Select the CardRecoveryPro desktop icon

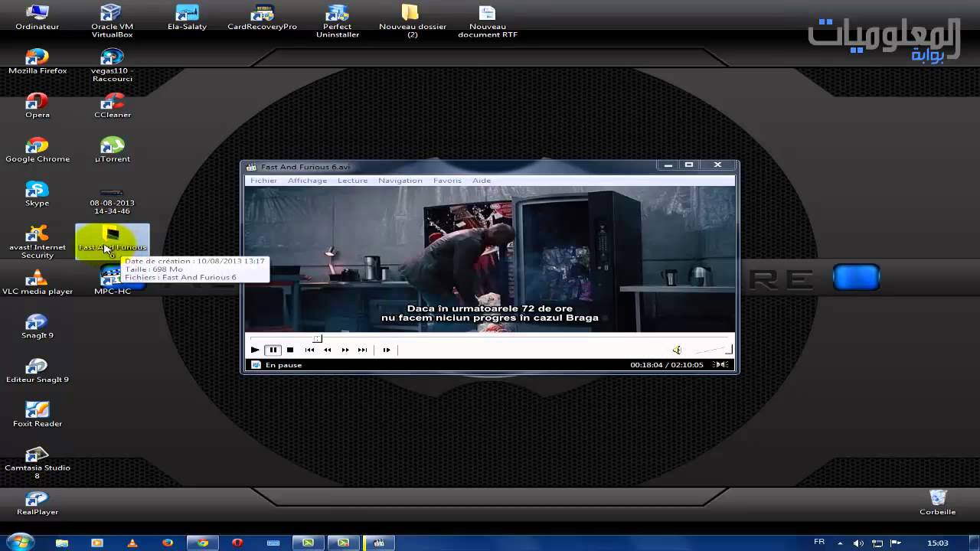[x=262, y=18]
